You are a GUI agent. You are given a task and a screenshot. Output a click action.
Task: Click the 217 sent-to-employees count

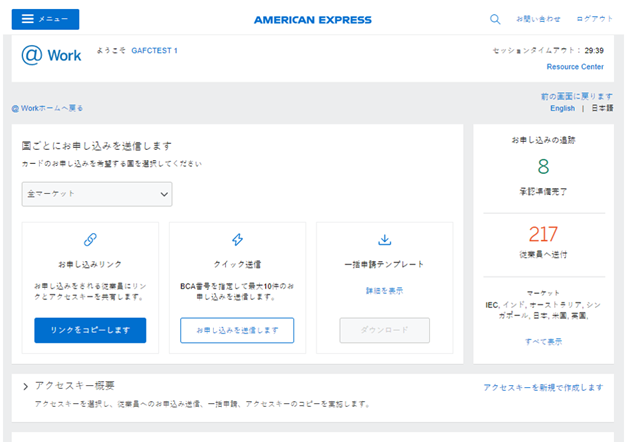tap(543, 234)
